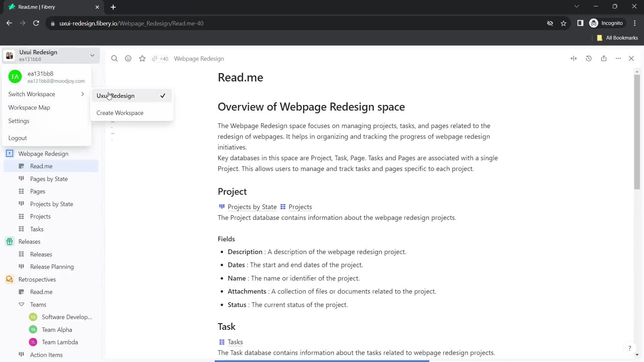Click the Releases section in sidebar
This screenshot has width=644, height=362.
coord(29,242)
